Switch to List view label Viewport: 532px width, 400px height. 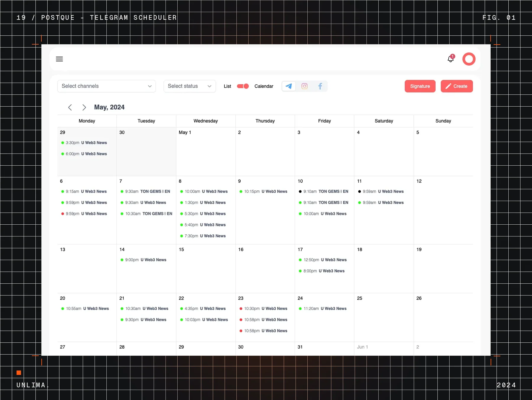point(227,86)
